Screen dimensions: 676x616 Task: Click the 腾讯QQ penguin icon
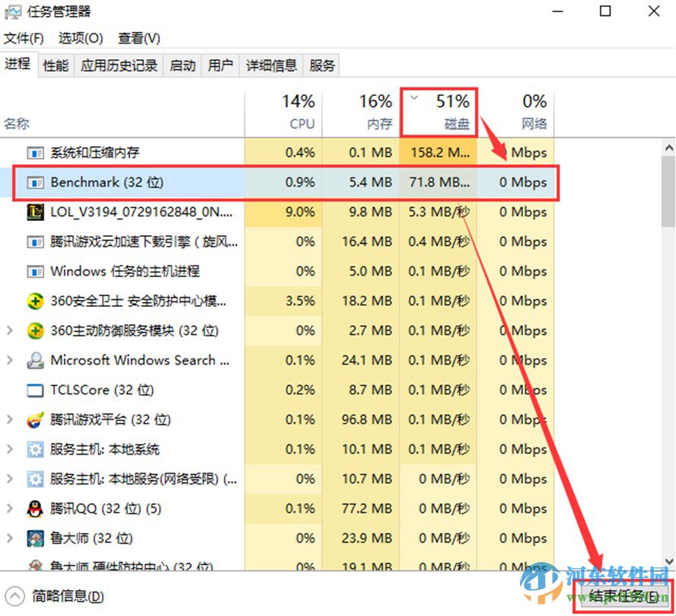[x=36, y=509]
